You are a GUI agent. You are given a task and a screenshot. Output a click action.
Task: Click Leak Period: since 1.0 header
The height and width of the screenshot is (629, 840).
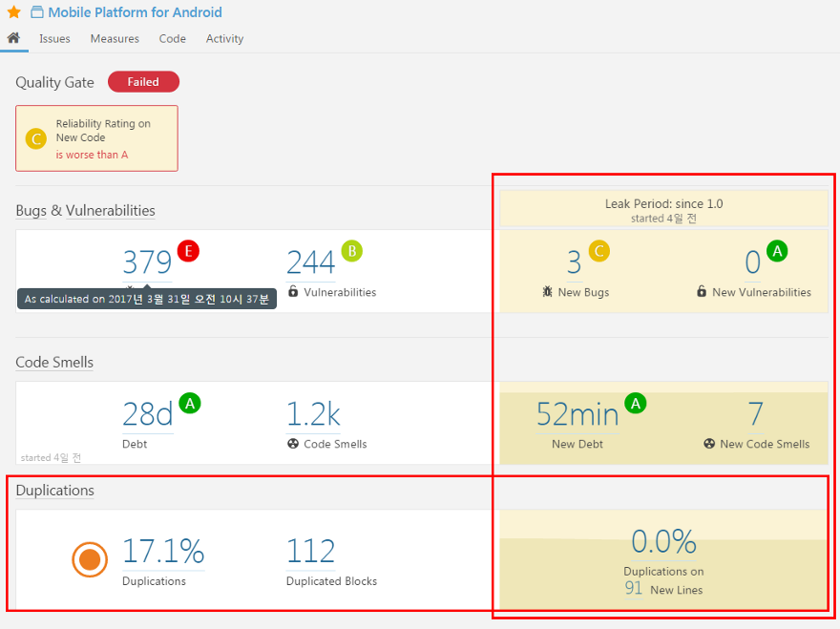click(x=663, y=204)
